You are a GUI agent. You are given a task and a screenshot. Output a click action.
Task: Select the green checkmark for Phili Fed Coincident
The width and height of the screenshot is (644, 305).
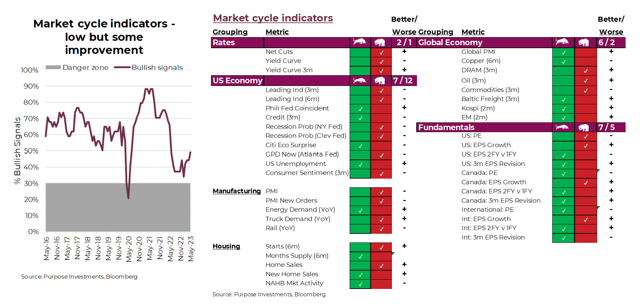click(x=361, y=109)
